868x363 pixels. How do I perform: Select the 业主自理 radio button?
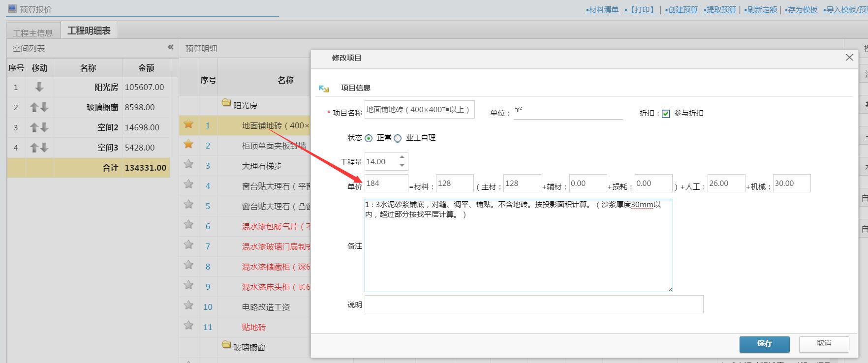click(398, 138)
